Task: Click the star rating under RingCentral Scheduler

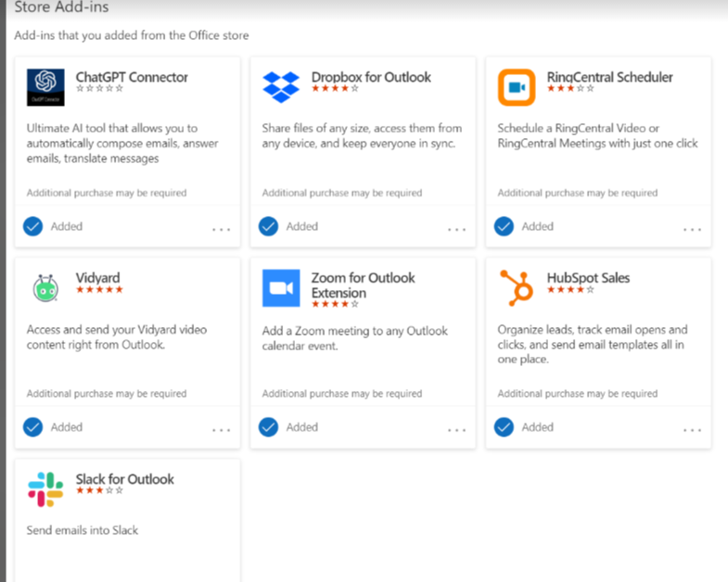Action: point(570,88)
